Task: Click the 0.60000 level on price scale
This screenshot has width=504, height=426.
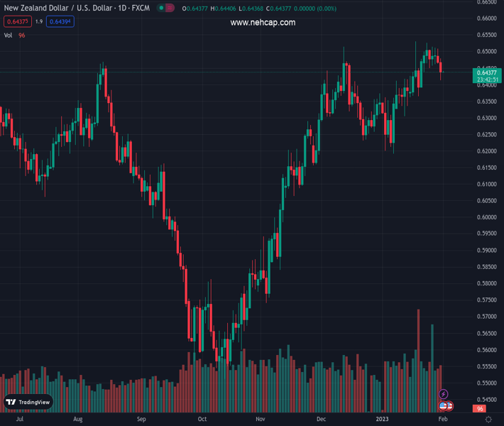Action: click(486, 217)
